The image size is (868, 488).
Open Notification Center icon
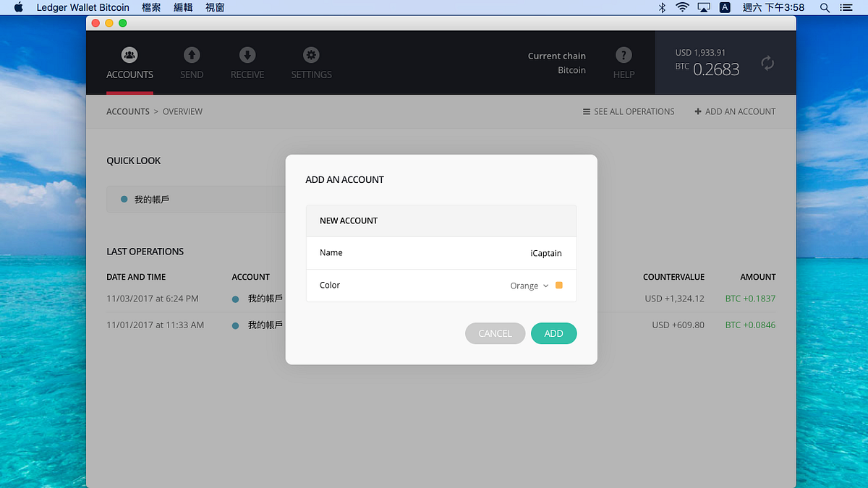point(846,7)
